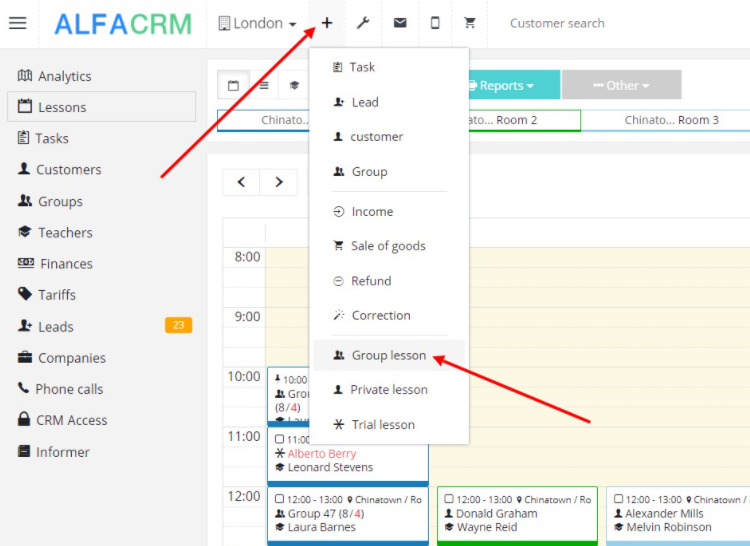
Task: Tick checkbox on Alberto Berry 11:00 lesson
Action: pos(279,439)
